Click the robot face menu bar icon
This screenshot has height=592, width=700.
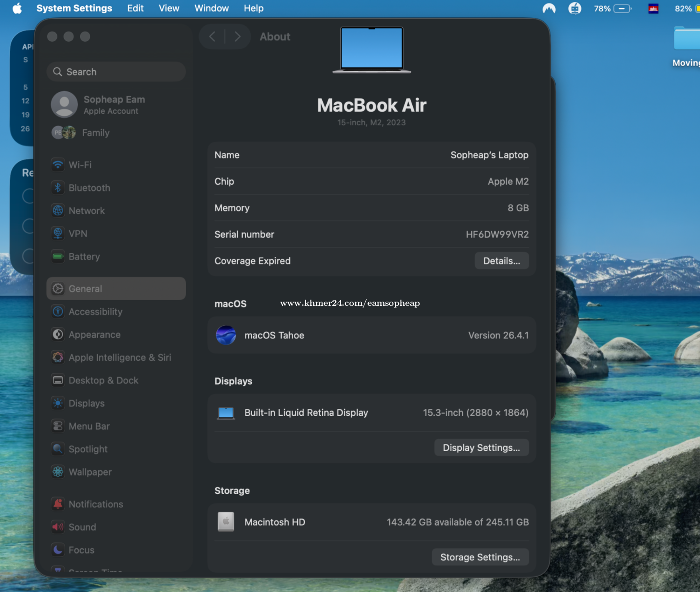point(575,8)
